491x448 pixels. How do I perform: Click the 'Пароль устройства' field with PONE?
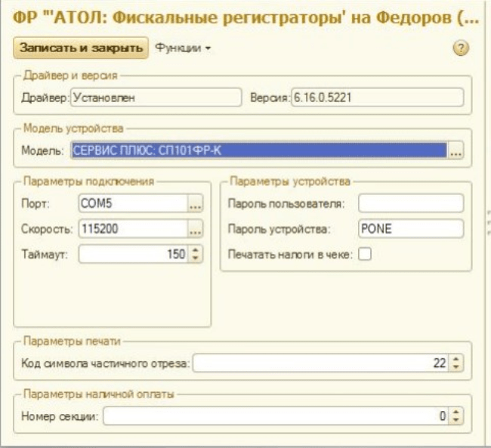click(411, 228)
